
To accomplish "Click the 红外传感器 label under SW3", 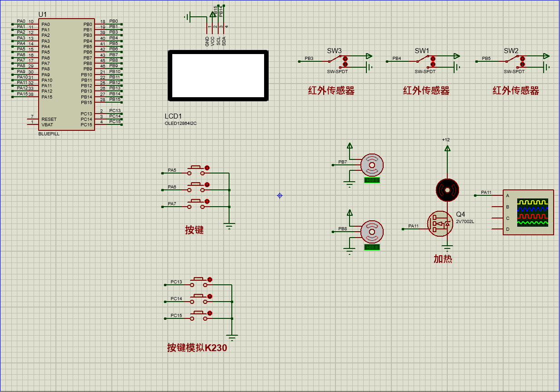I will click(x=331, y=91).
